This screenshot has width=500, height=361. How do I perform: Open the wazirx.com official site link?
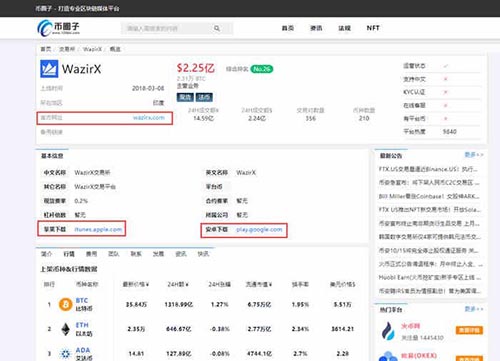pos(149,118)
